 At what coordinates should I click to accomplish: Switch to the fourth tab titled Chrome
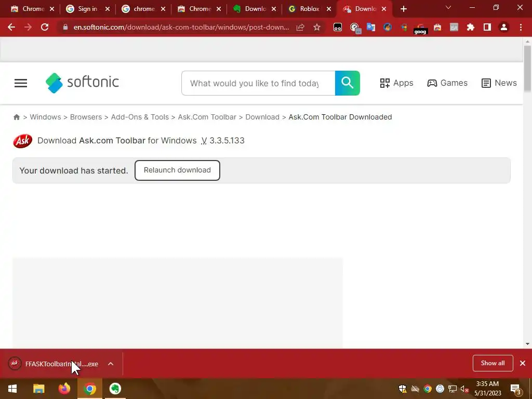click(x=199, y=9)
